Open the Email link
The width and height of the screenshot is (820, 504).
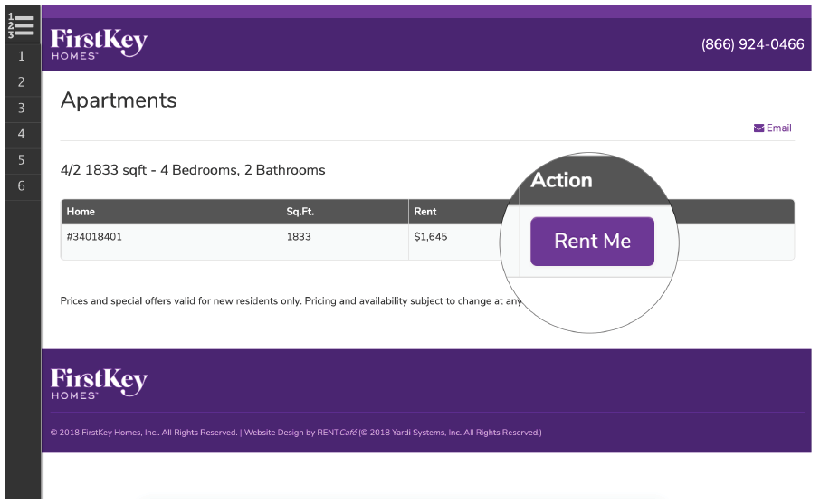pyautogui.click(x=772, y=128)
